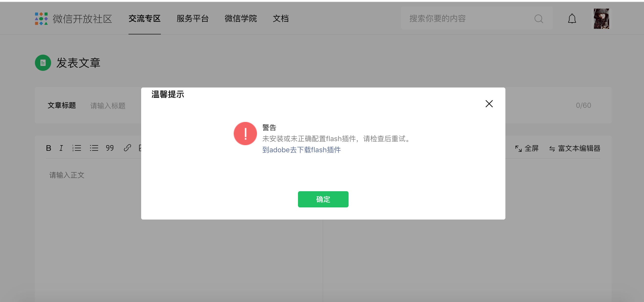Click the search magnifier icon
Viewport: 644px width, 302px height.
539,19
